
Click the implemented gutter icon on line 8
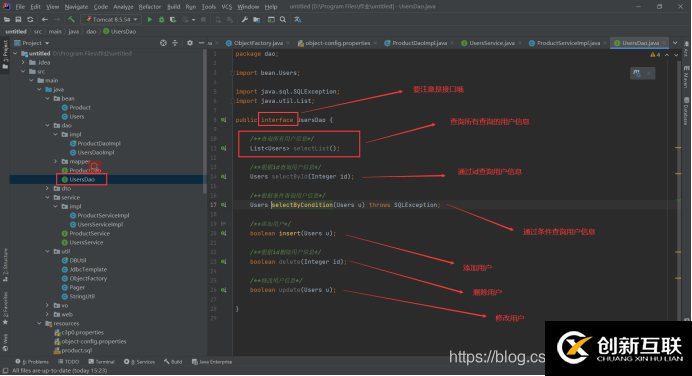224,120
